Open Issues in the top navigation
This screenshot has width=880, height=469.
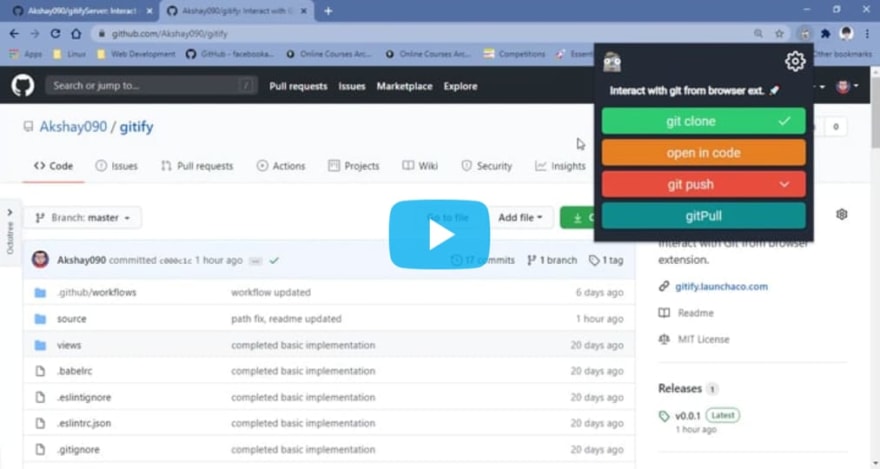(x=352, y=86)
